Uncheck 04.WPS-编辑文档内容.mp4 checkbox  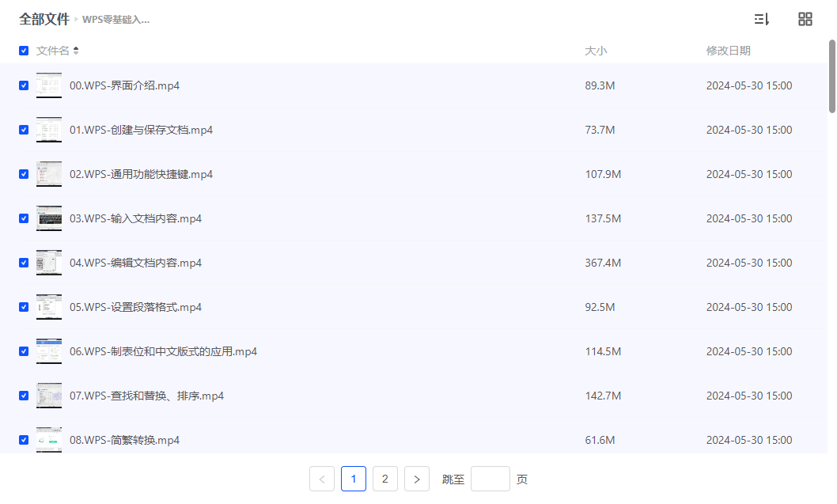click(24, 263)
